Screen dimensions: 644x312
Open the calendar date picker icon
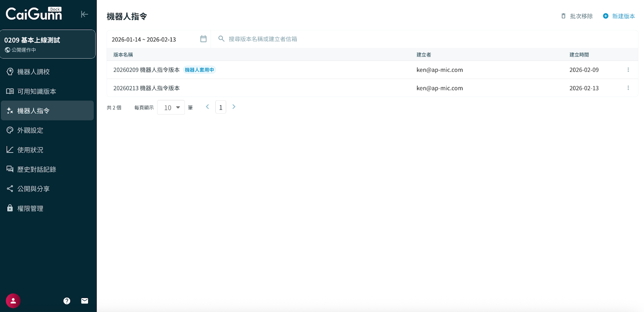point(203,39)
